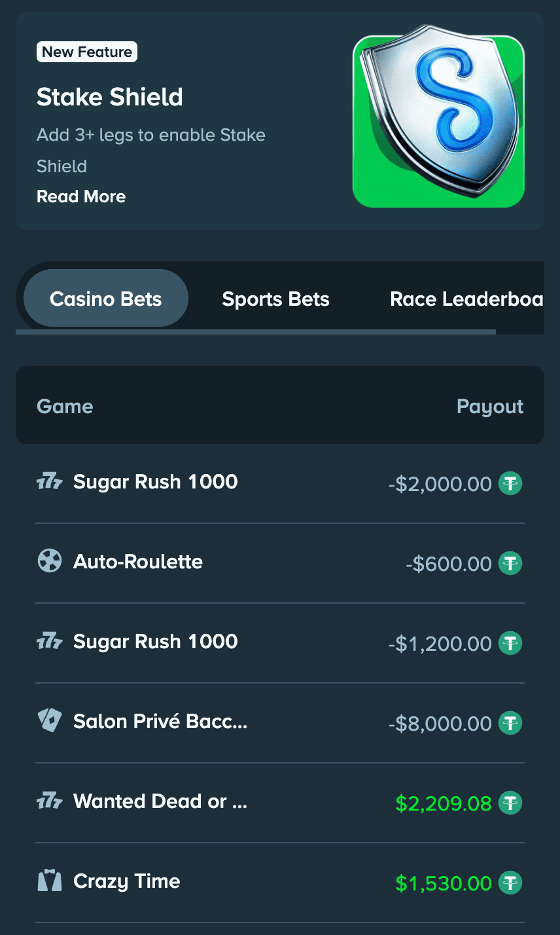
Task: Click the Tether coin icon next to -$2,000.00
Action: coord(510,484)
